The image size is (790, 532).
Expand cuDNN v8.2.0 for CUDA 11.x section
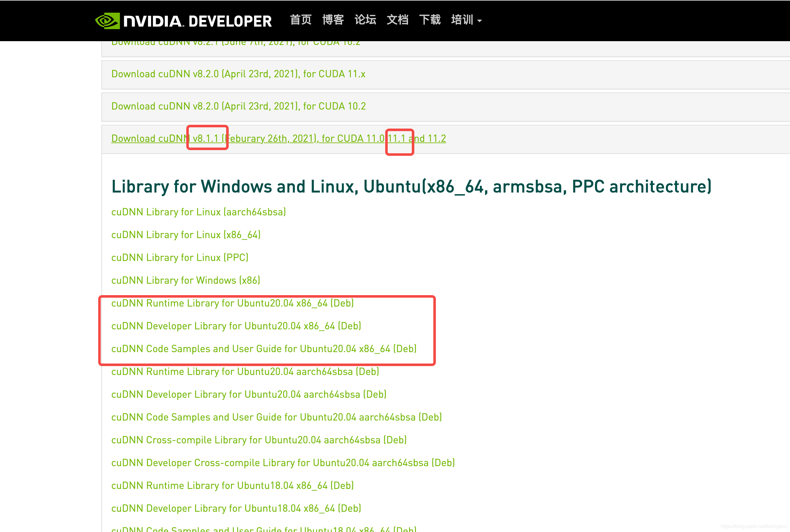[238, 74]
